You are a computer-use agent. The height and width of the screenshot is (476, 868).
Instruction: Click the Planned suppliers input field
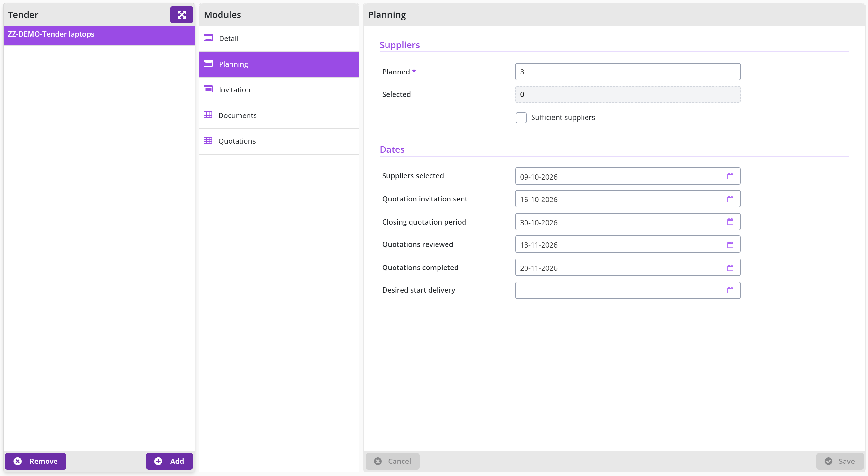628,72
